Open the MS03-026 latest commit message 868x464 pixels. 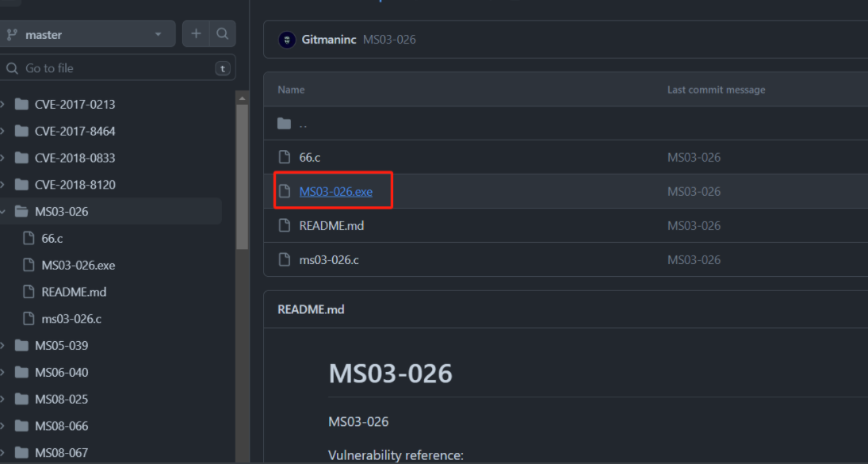point(389,40)
